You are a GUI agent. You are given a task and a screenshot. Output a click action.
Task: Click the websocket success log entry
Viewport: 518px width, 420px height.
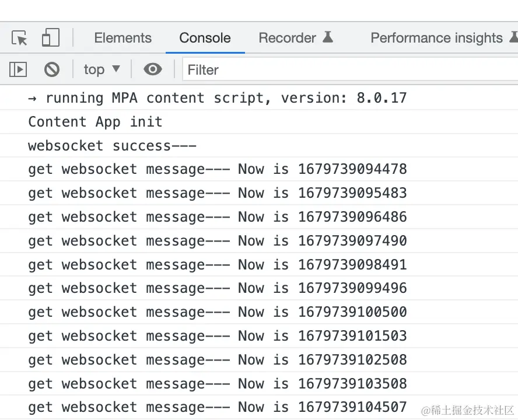(112, 146)
